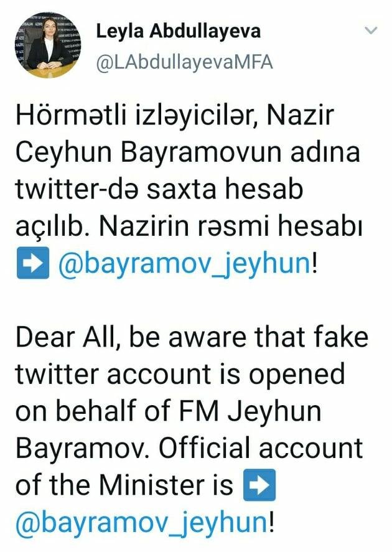Click the display name Leyla Abdullayeva
The image size is (392, 552).
pos(179,31)
